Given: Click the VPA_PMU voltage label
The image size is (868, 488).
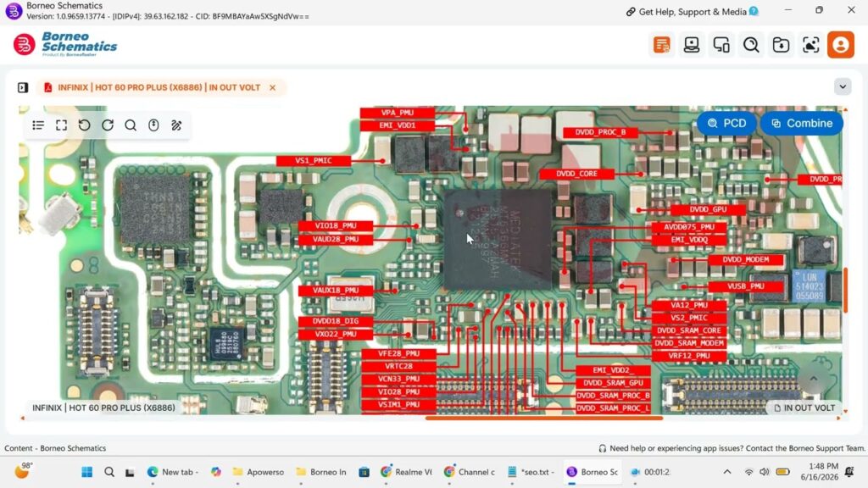Looking at the screenshot, I should [x=398, y=113].
